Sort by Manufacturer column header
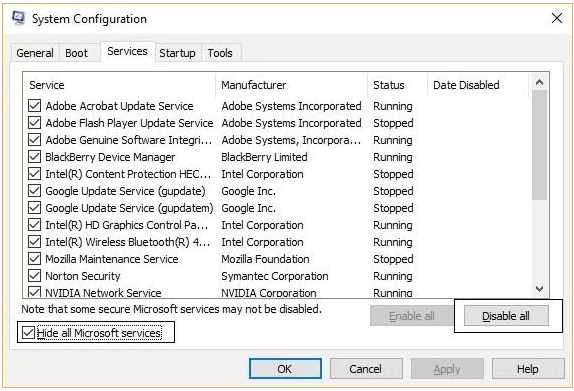Screen dimensions: 574x391 (292, 85)
